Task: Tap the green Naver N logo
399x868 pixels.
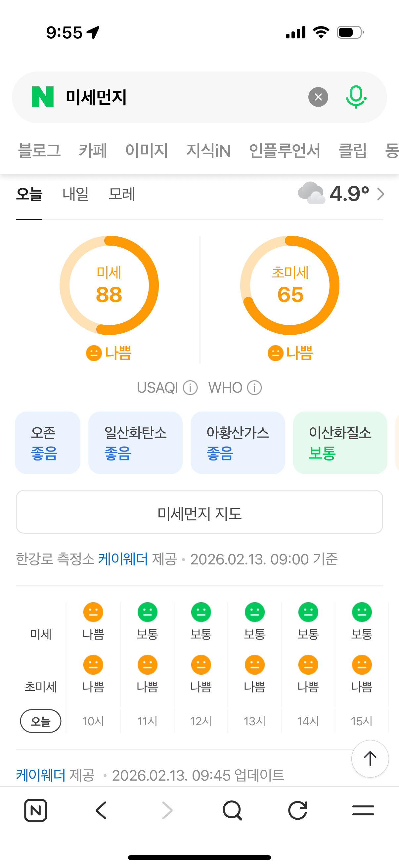Action: (42, 97)
